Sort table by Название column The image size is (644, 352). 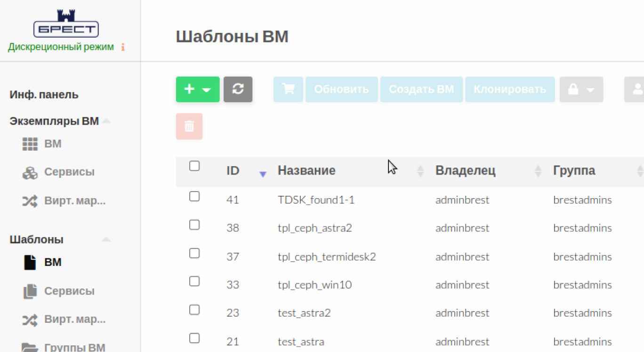tap(306, 170)
